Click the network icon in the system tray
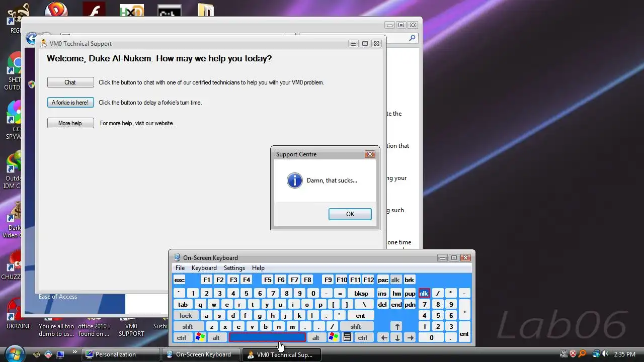 click(595, 354)
